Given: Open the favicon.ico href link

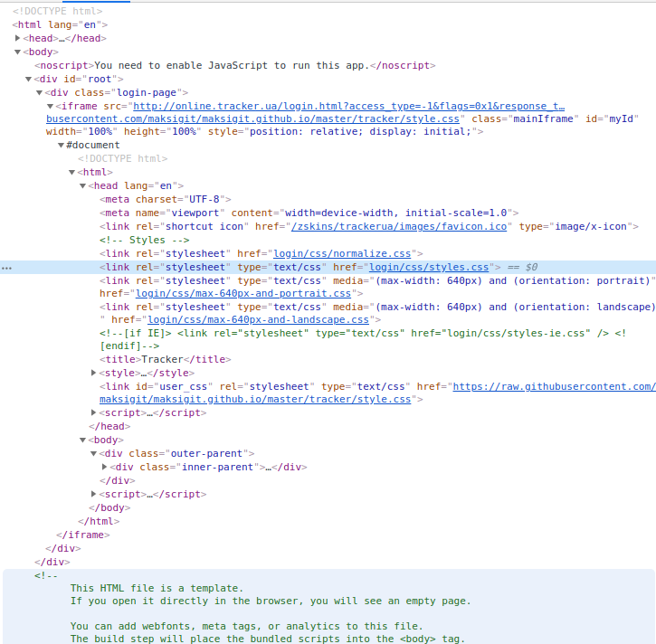Looking at the screenshot, I should (x=398, y=226).
